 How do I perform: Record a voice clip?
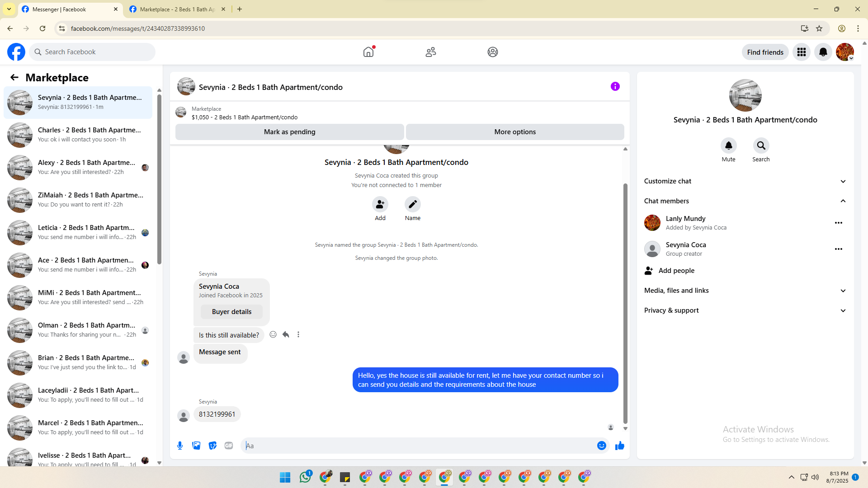180,446
